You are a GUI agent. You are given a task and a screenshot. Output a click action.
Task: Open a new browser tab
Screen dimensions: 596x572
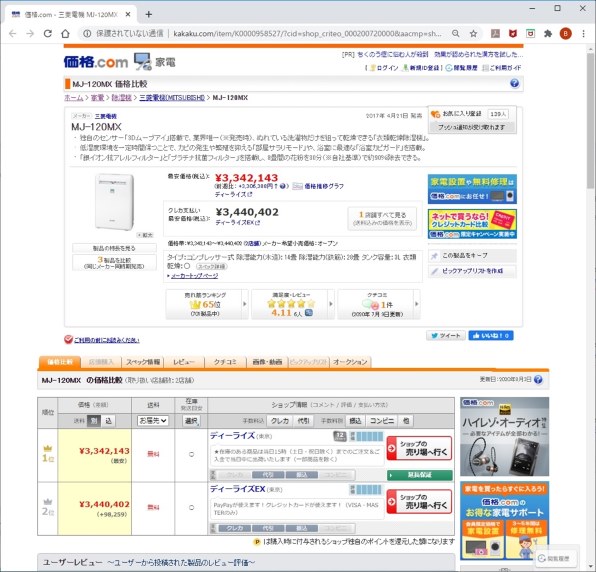(149, 14)
